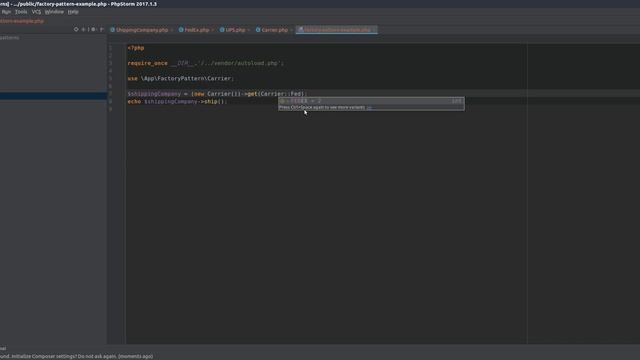Hide the Project panel with its hide icon
Image resolution: width=640 pixels, height=360 pixels.
tap(102, 29)
